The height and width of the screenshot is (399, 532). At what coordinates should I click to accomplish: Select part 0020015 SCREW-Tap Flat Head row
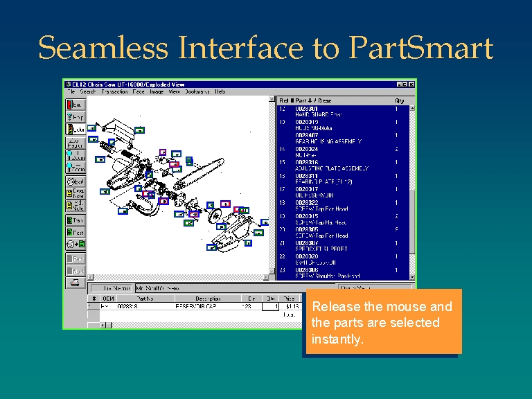[x=344, y=219]
